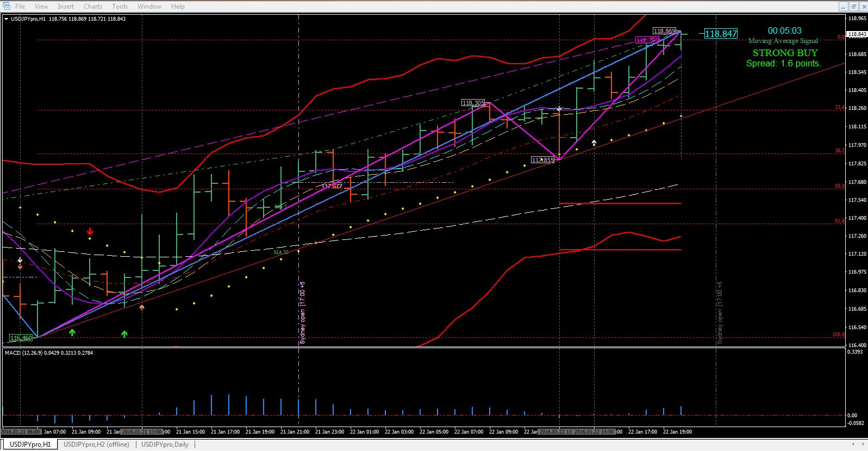This screenshot has height=451, width=868.
Task: Click the MACD (12,26,9) indicator label
Action: (49, 353)
